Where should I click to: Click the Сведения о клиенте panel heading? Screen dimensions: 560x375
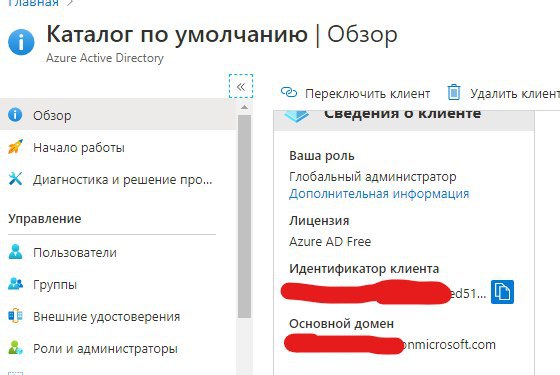click(402, 115)
